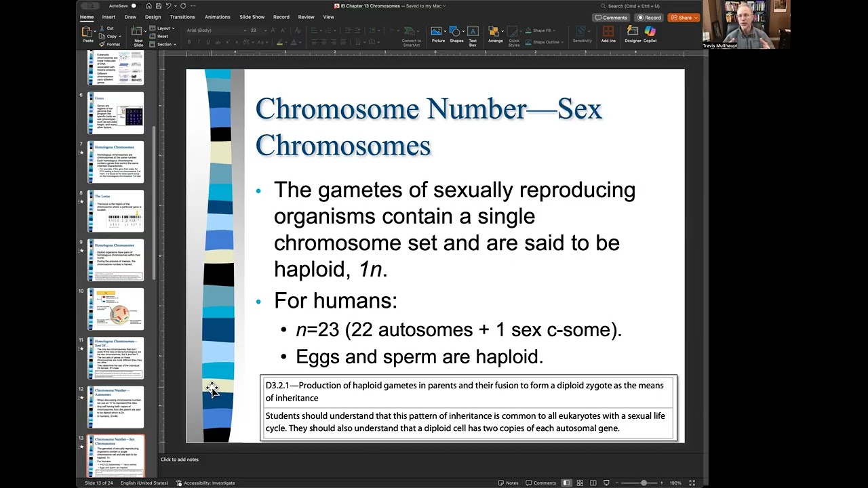Toggle Underline formatting

click(x=208, y=42)
